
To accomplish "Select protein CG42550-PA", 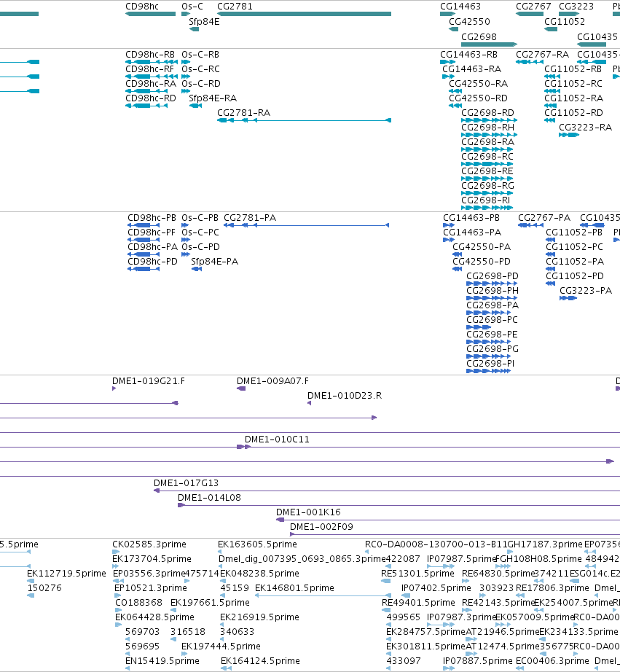I will pos(458,254).
